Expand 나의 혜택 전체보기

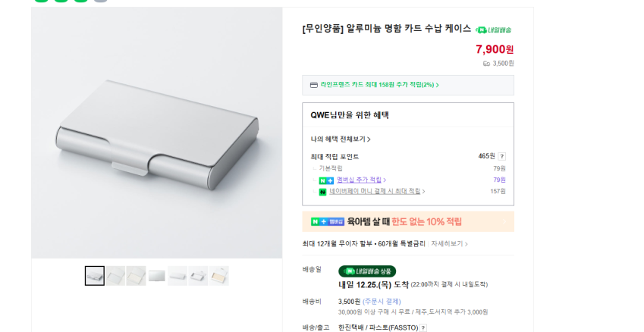(x=341, y=139)
